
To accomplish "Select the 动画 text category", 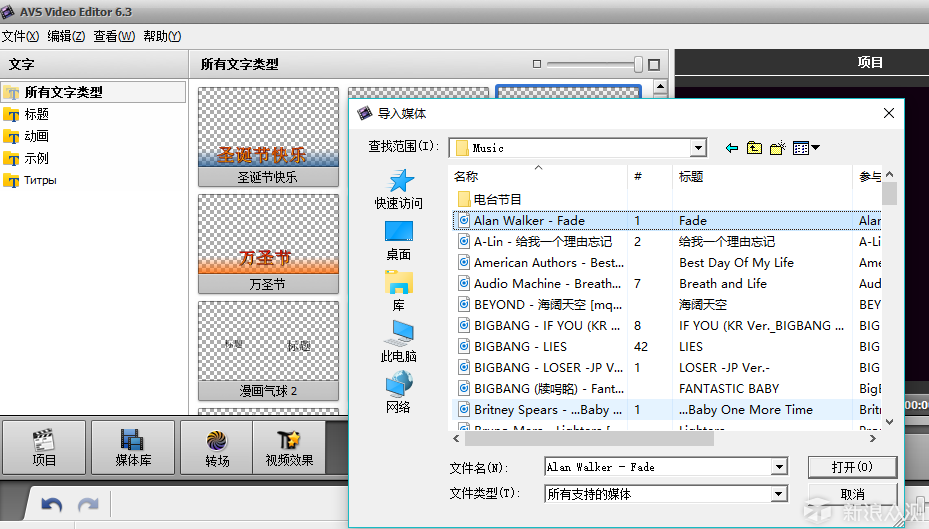I will (36, 136).
